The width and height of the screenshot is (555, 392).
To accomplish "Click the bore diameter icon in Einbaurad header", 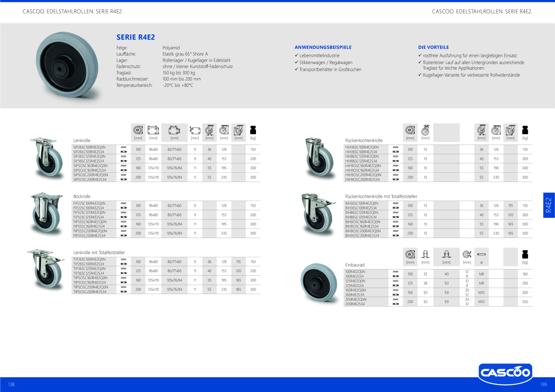I will (467, 254).
